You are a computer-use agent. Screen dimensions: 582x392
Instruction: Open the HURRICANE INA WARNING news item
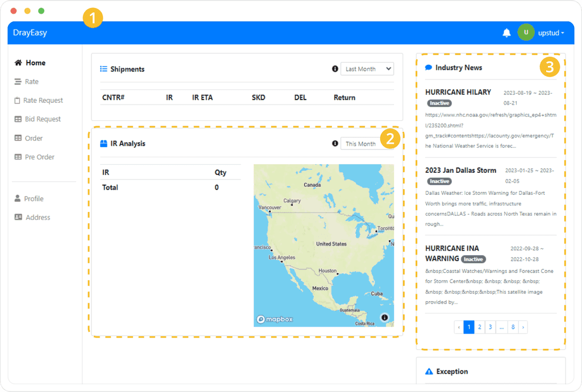tap(452, 253)
